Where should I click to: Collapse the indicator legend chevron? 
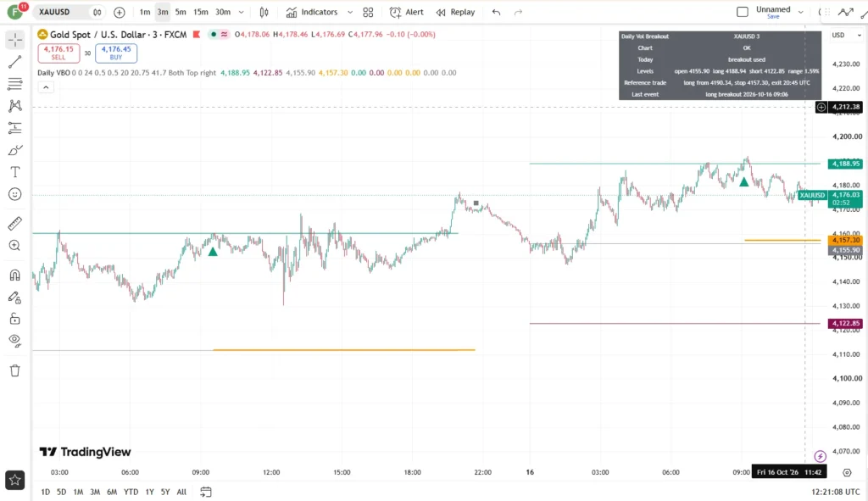46,87
